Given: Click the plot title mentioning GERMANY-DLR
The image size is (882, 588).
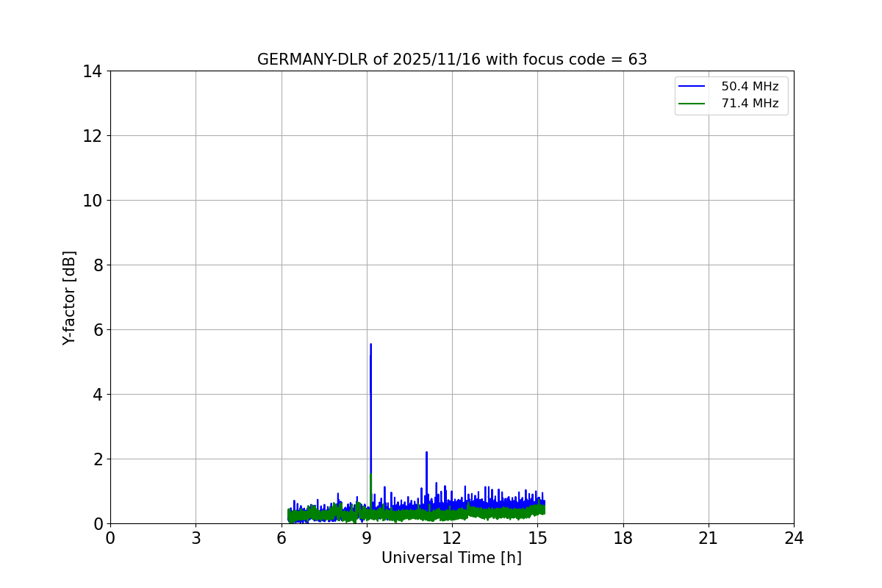Looking at the screenshot, I should click(x=452, y=60).
